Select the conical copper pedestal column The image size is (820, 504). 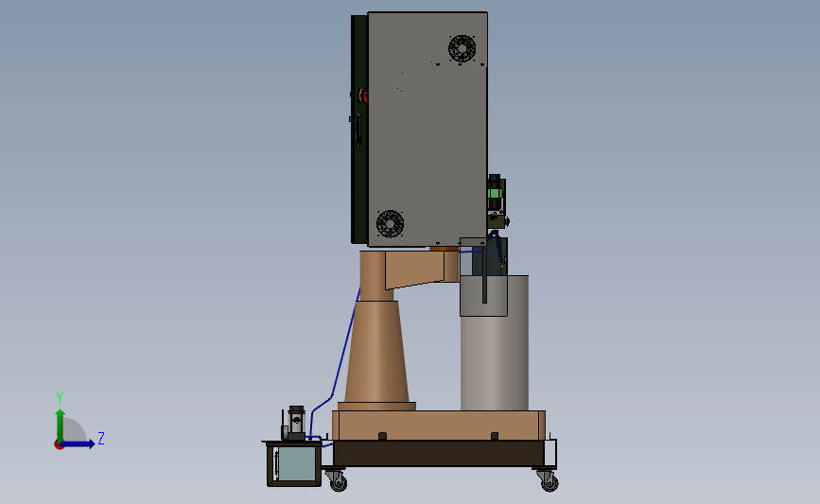376,352
